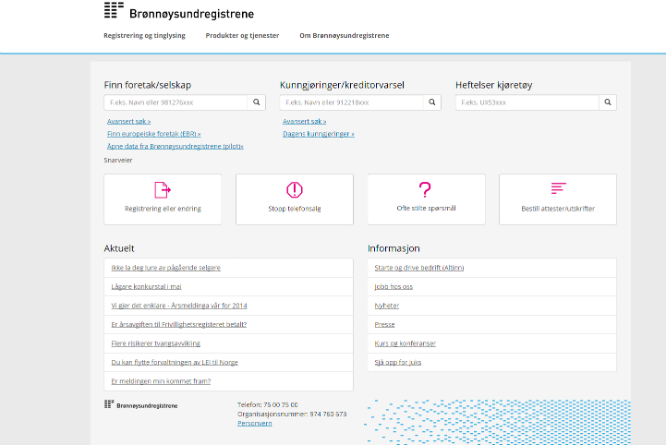Image resolution: width=666 pixels, height=445 pixels.
Task: Focus the Finn foretak/selskap search field
Action: [176, 102]
